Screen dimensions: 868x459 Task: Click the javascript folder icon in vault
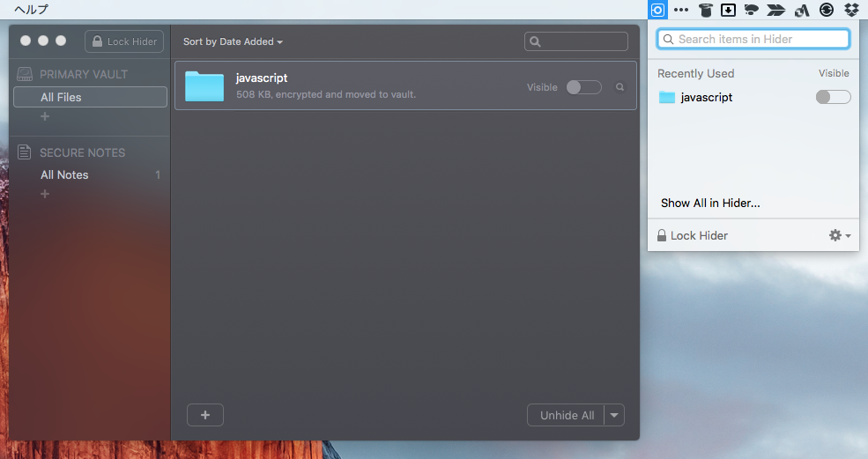(x=204, y=85)
